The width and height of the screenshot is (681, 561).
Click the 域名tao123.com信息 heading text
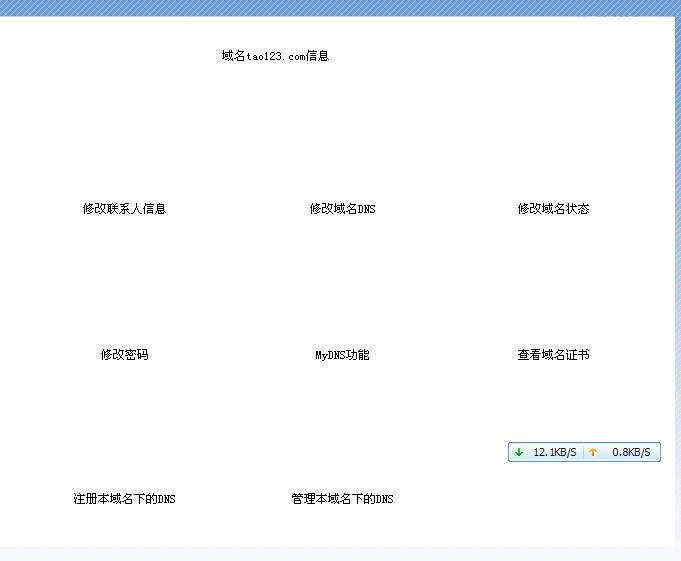[x=275, y=56]
